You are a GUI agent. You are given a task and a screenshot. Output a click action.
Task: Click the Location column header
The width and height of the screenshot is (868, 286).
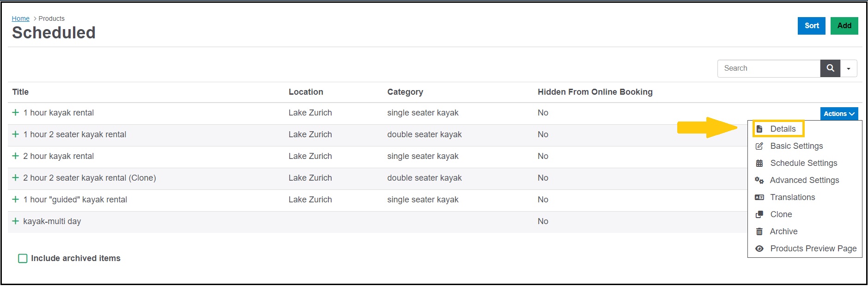tap(306, 92)
